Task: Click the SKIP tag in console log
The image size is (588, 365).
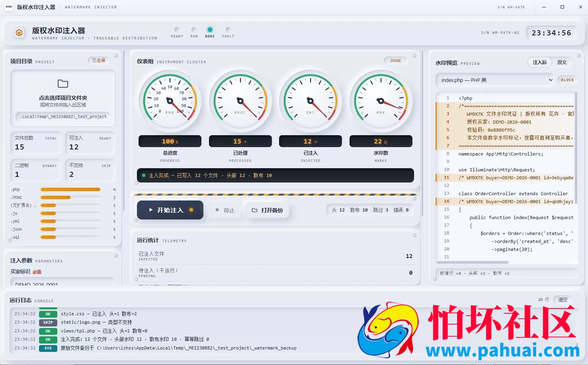Action: point(48,322)
